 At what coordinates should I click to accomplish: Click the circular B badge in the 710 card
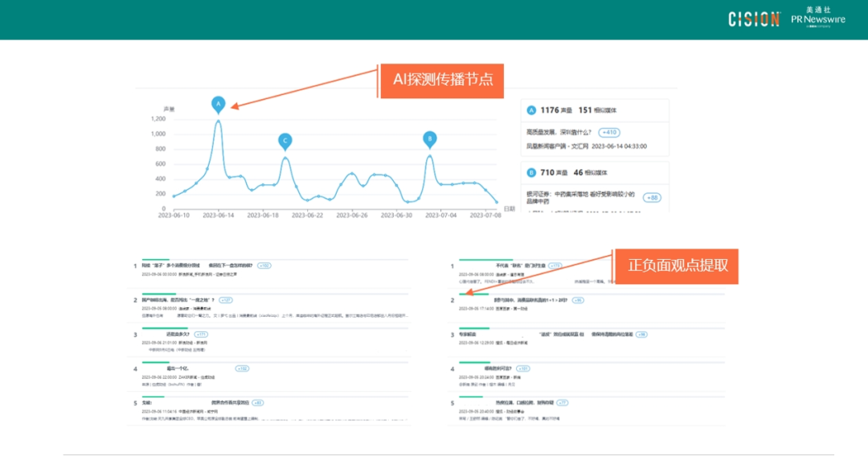point(531,172)
